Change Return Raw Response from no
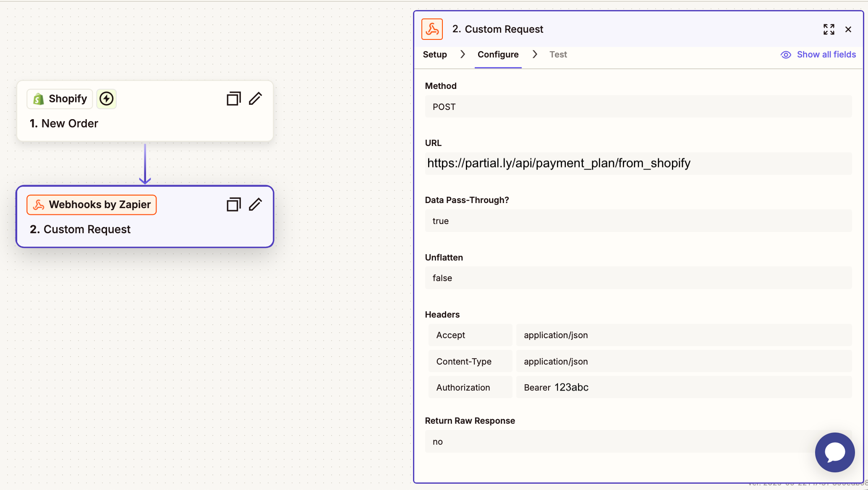The image size is (868, 490). (x=638, y=441)
